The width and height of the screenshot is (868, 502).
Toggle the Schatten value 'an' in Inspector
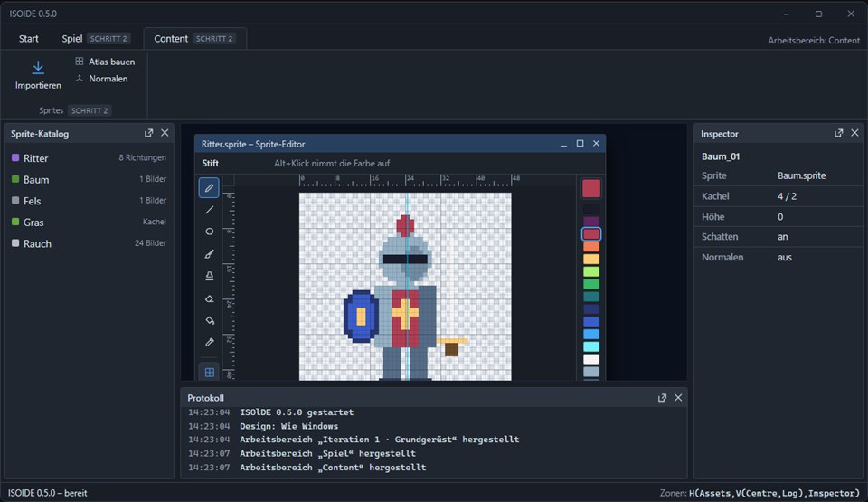[783, 237]
